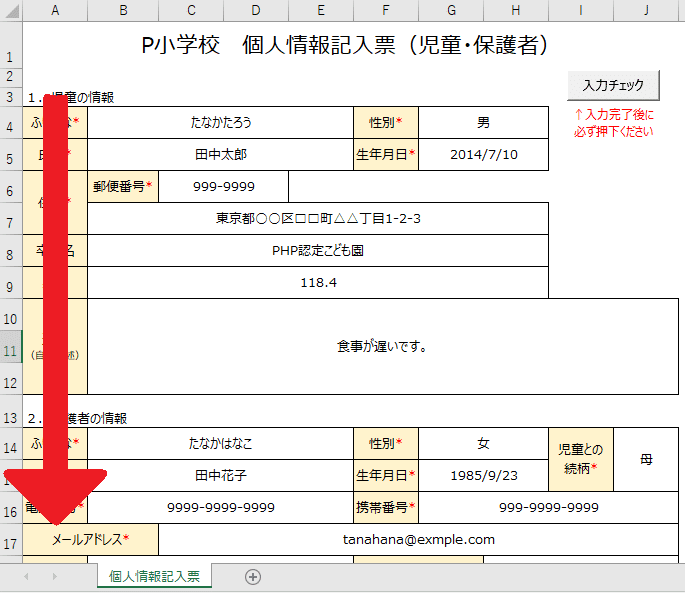The image size is (685, 593).
Task: Select column F header
Action: [386, 10]
